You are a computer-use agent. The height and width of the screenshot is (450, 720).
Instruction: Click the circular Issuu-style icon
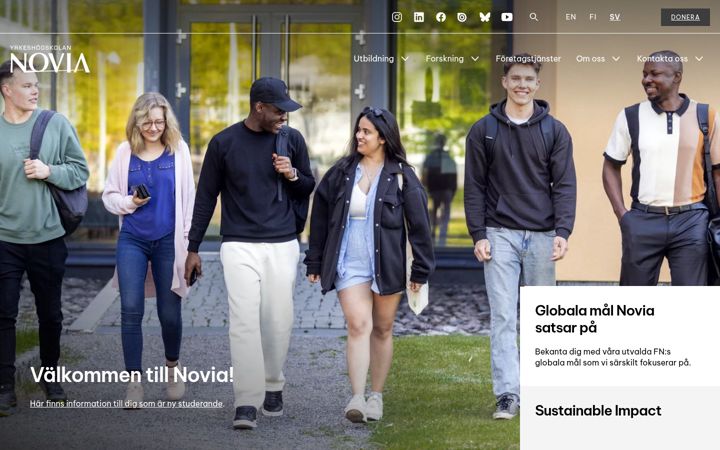point(462,17)
